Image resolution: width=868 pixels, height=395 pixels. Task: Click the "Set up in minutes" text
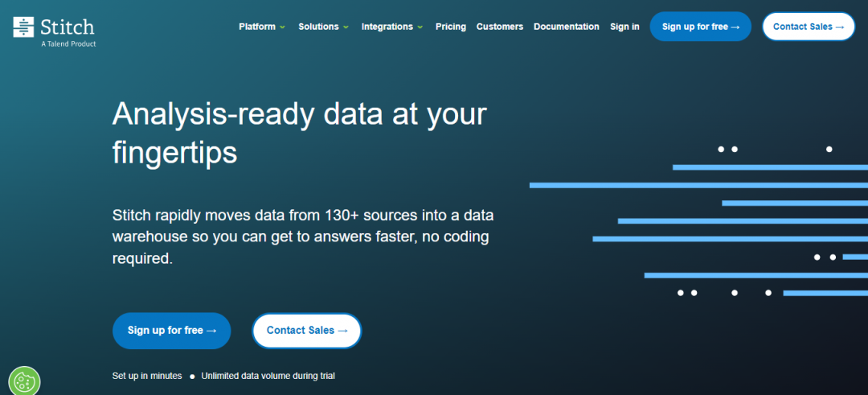[147, 376]
